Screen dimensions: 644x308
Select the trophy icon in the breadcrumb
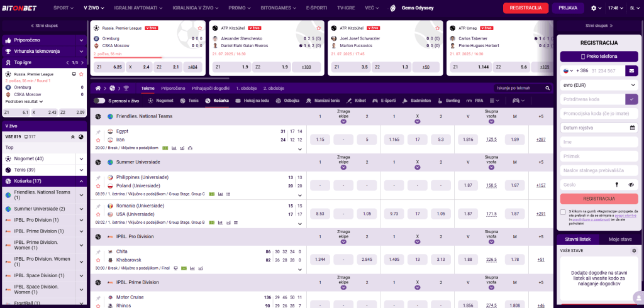pos(126,88)
